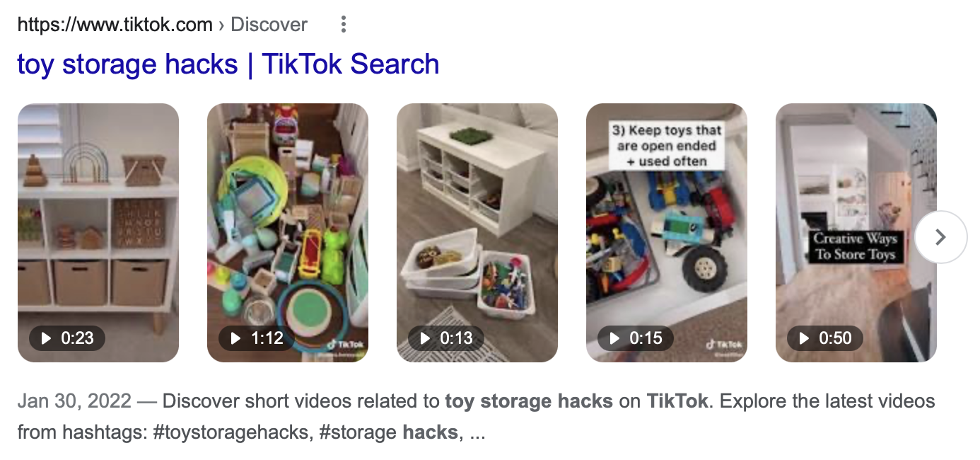Open "toy storage hacks | TikTok Search" result title

click(228, 64)
